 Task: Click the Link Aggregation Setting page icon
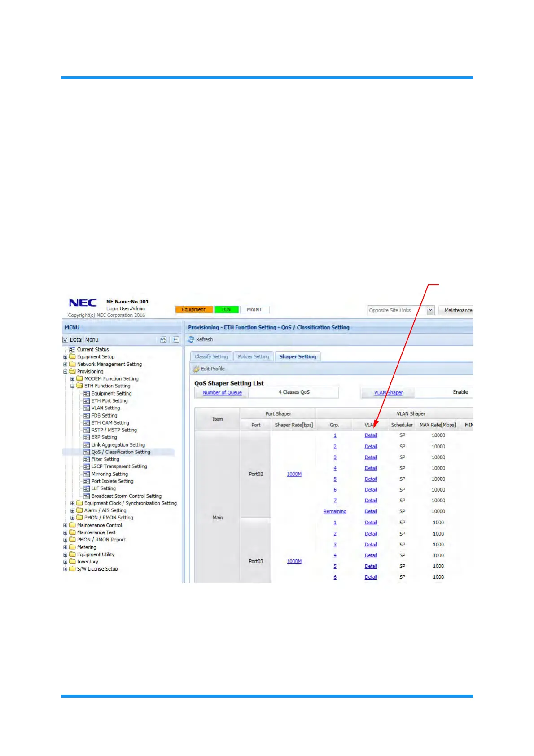[87, 445]
